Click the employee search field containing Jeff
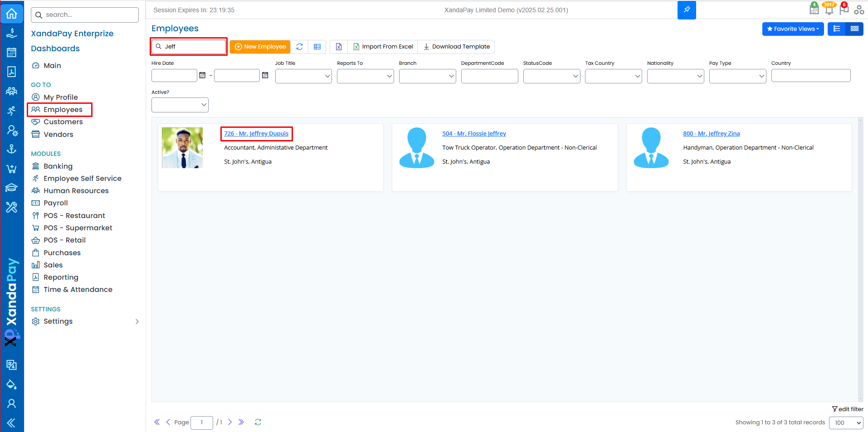Viewport: 868px width, 432px height. click(x=189, y=47)
